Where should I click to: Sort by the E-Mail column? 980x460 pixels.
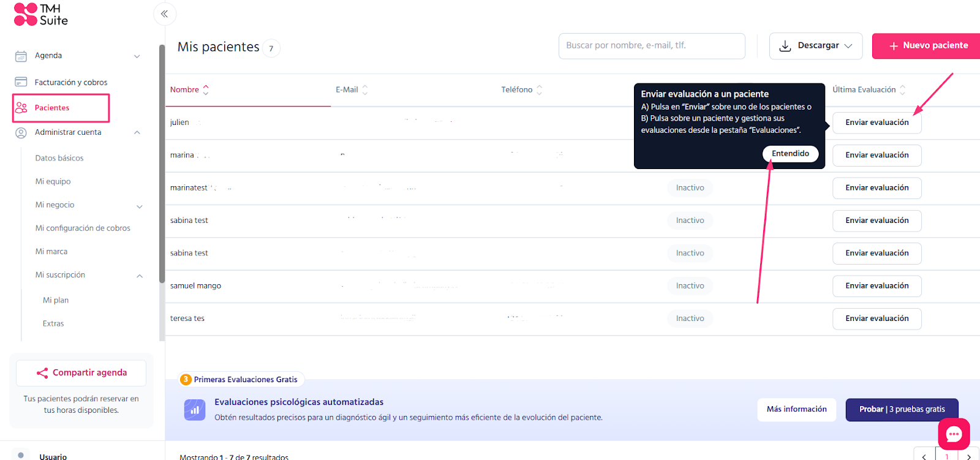(x=352, y=90)
